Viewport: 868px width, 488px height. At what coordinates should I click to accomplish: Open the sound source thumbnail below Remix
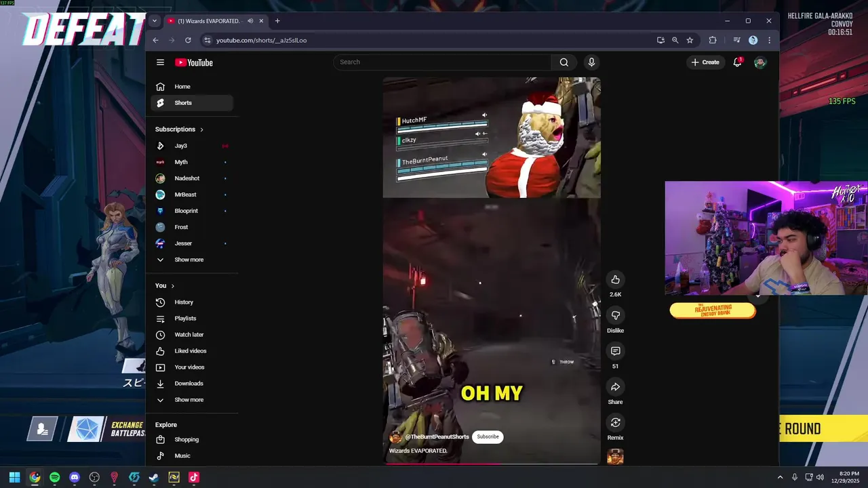(x=615, y=457)
